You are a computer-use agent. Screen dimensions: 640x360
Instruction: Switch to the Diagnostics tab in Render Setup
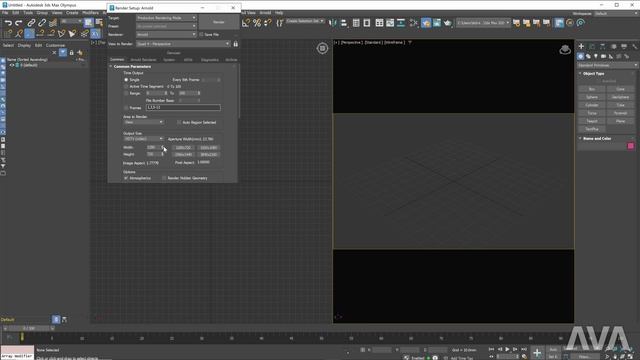point(210,60)
